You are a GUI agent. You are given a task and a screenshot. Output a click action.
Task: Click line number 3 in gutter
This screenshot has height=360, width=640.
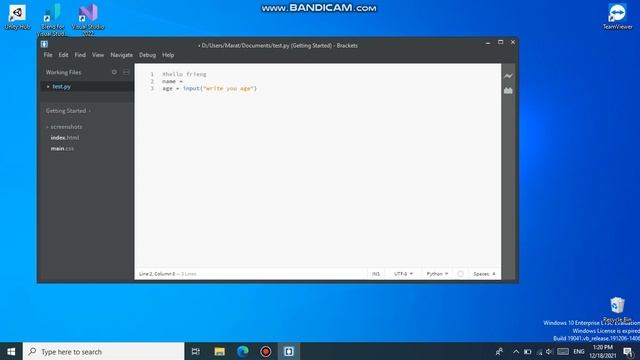pyautogui.click(x=152, y=89)
